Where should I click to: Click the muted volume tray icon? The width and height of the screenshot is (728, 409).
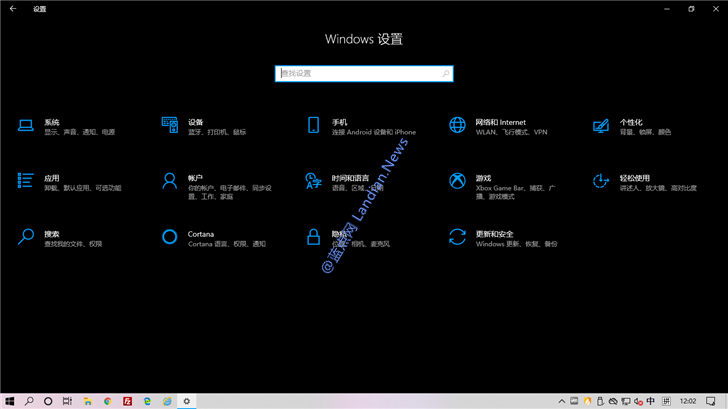click(638, 401)
